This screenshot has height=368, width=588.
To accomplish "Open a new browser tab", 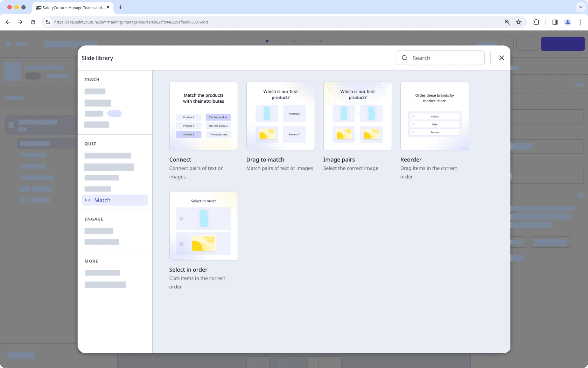I will coord(120,7).
